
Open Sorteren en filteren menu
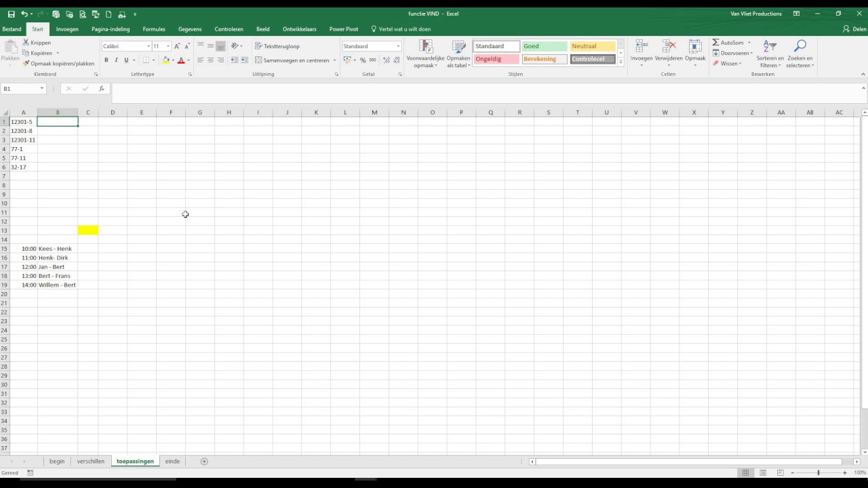pyautogui.click(x=770, y=54)
